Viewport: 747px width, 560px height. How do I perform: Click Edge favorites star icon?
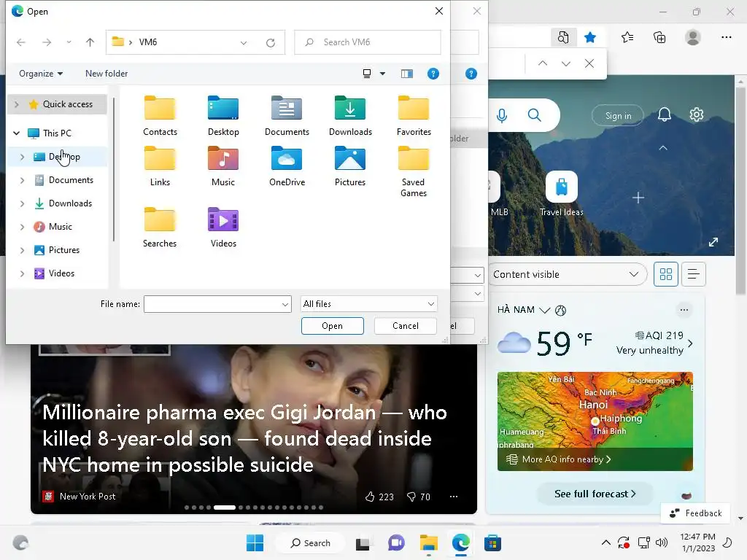click(x=589, y=37)
